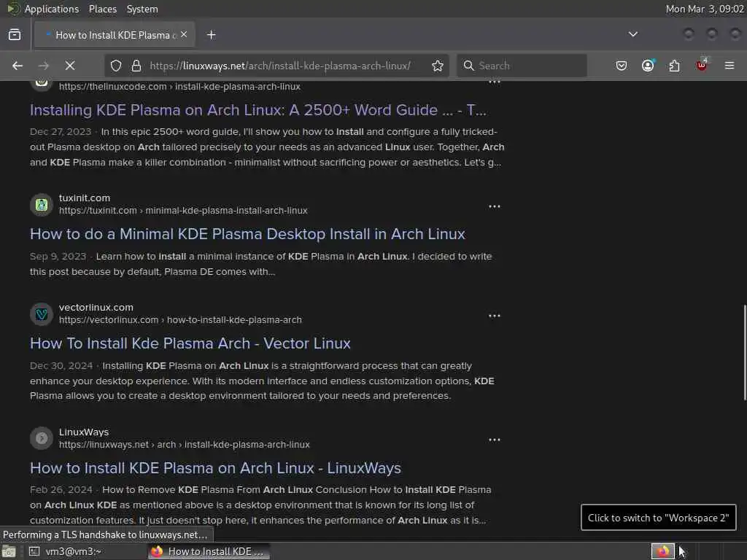Open the Firefox account icon
The width and height of the screenshot is (747, 560).
648,66
